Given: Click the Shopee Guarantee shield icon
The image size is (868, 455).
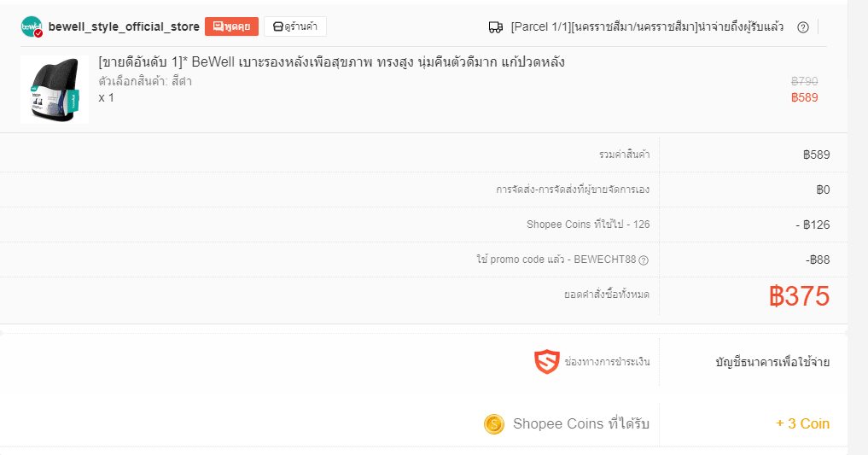Looking at the screenshot, I should click(547, 361).
